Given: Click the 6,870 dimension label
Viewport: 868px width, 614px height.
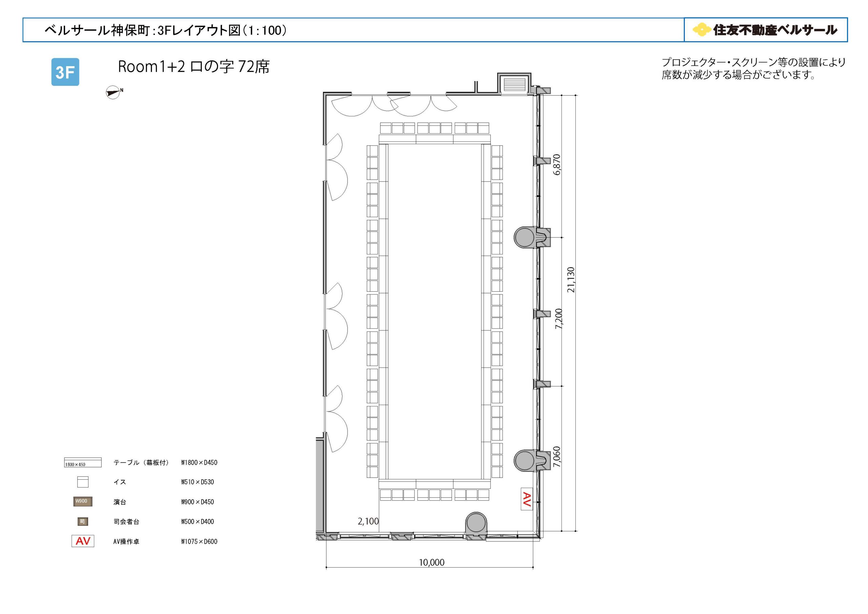Looking at the screenshot, I should click(557, 165).
